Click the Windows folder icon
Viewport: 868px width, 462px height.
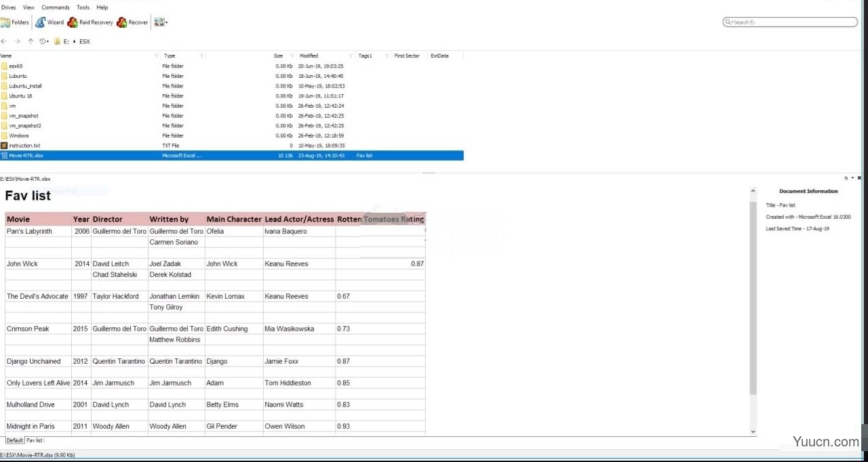pyautogui.click(x=4, y=135)
